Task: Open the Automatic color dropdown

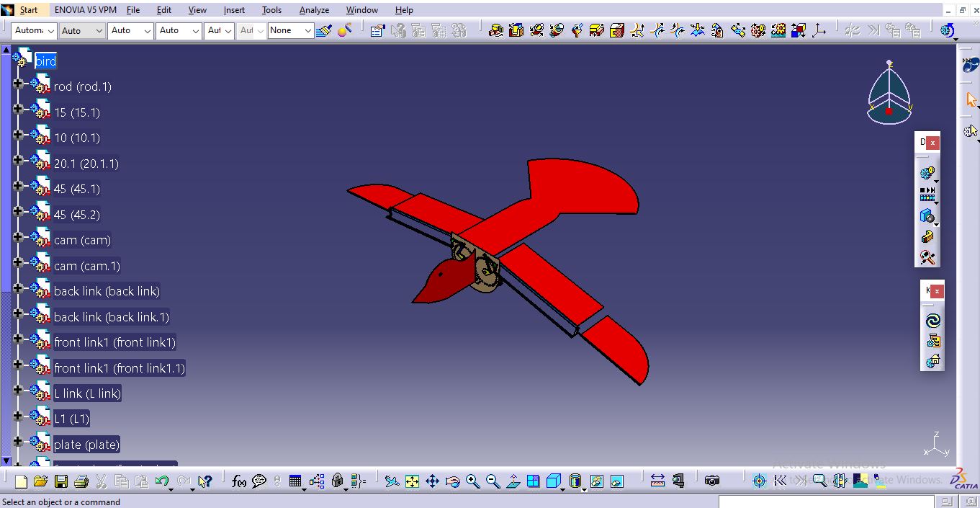Action: pos(34,30)
